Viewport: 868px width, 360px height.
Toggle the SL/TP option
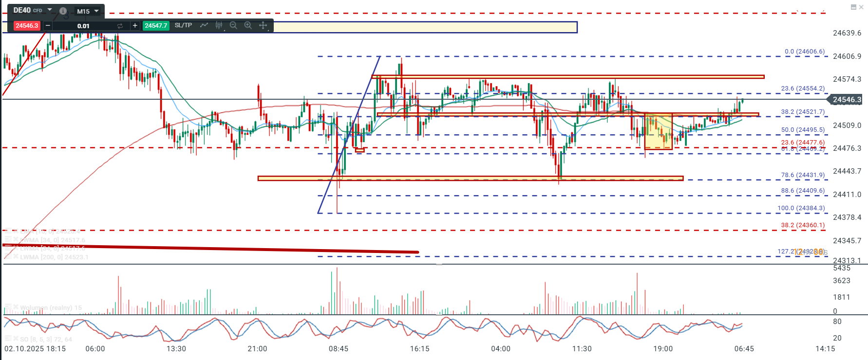183,25
